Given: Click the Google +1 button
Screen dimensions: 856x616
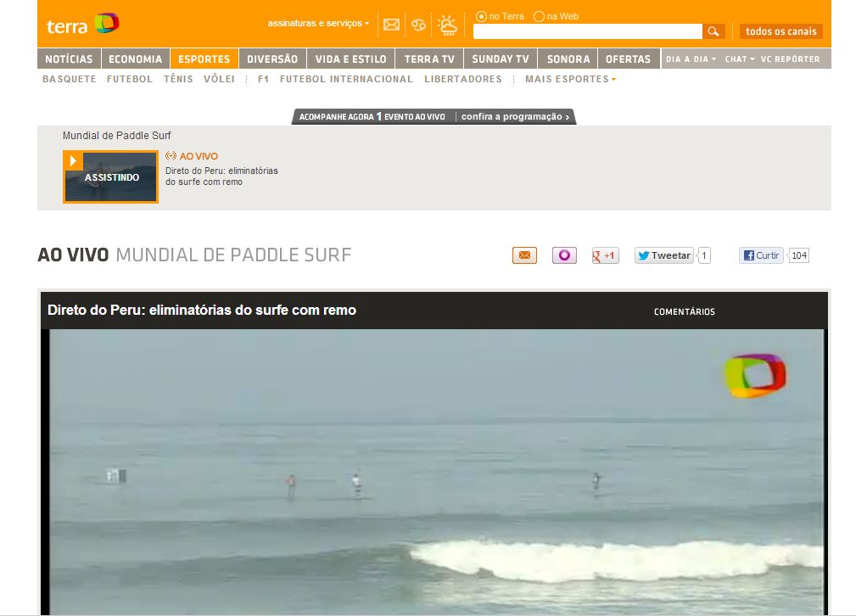Looking at the screenshot, I should coord(606,255).
